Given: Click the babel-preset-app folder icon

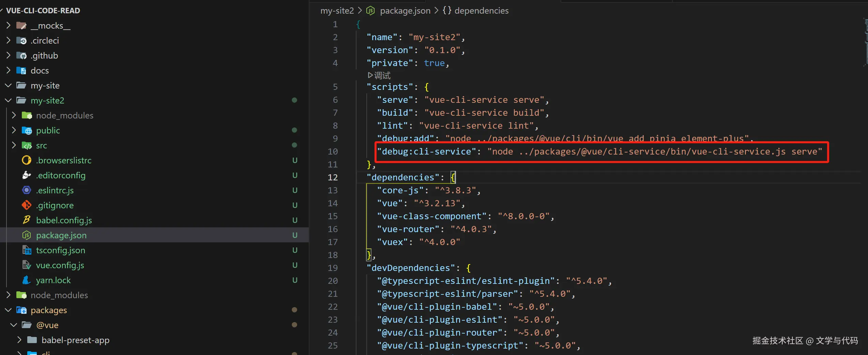Looking at the screenshot, I should [x=32, y=340].
